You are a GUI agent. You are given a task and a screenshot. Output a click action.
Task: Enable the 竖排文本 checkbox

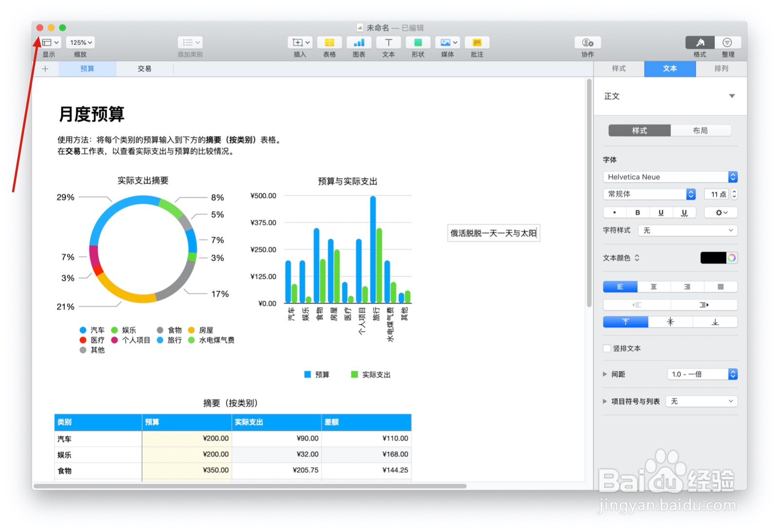[607, 348]
